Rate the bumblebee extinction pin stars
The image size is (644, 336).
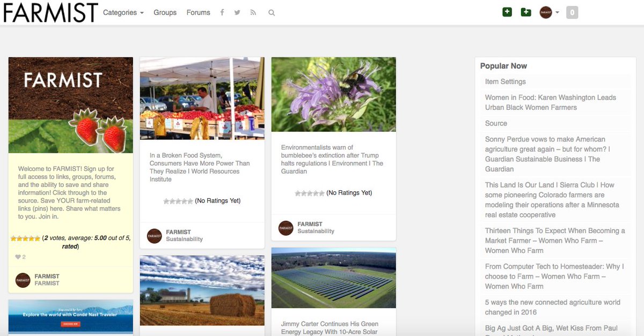point(310,193)
